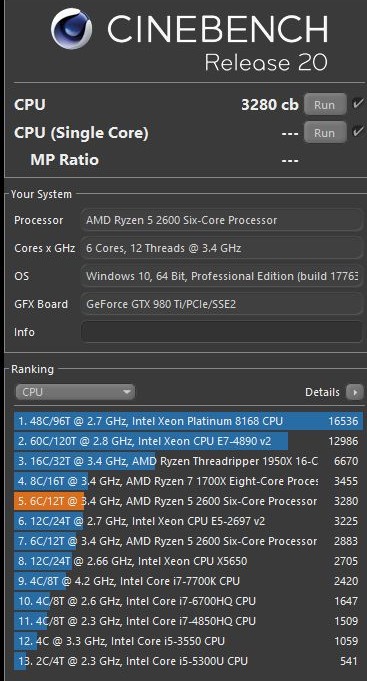The height and width of the screenshot is (681, 367).
Task: Click the GFX Board field GeForce GTX 980 Ti
Action: pos(222,304)
